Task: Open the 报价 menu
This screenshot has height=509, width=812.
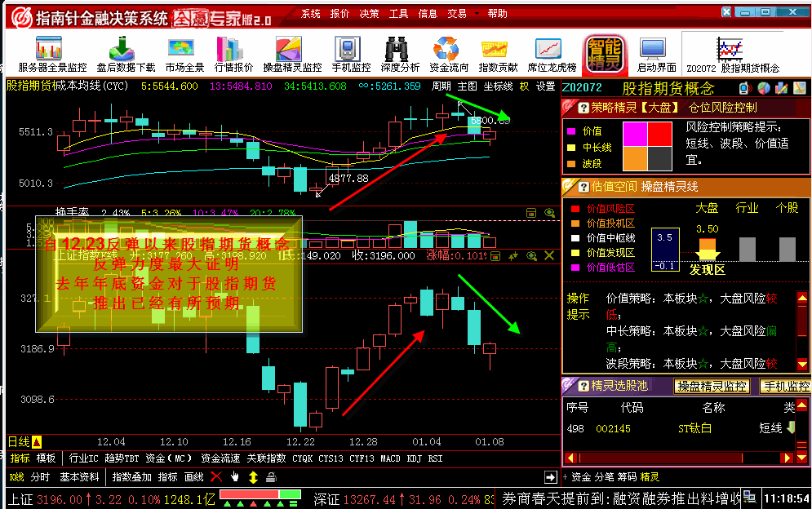Action: (339, 14)
